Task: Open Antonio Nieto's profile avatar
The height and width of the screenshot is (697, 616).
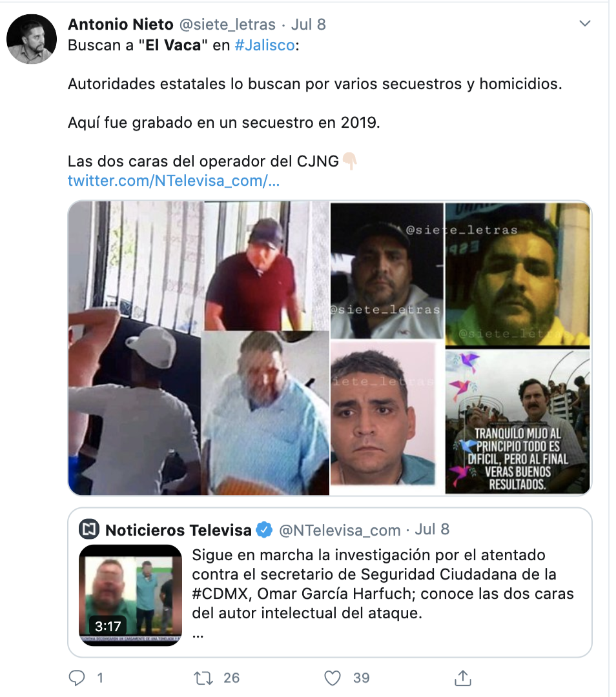Action: click(x=32, y=39)
